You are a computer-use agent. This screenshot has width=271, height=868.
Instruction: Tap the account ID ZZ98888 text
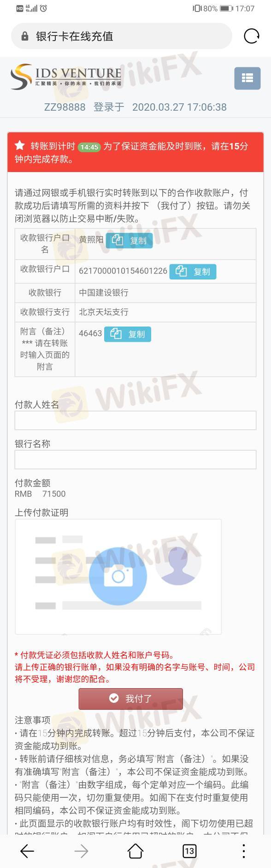pos(65,107)
